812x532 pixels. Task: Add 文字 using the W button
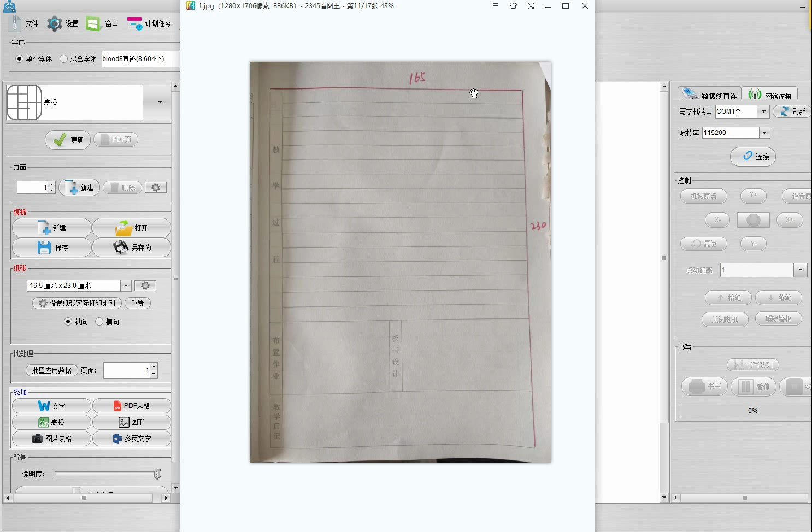pos(51,406)
